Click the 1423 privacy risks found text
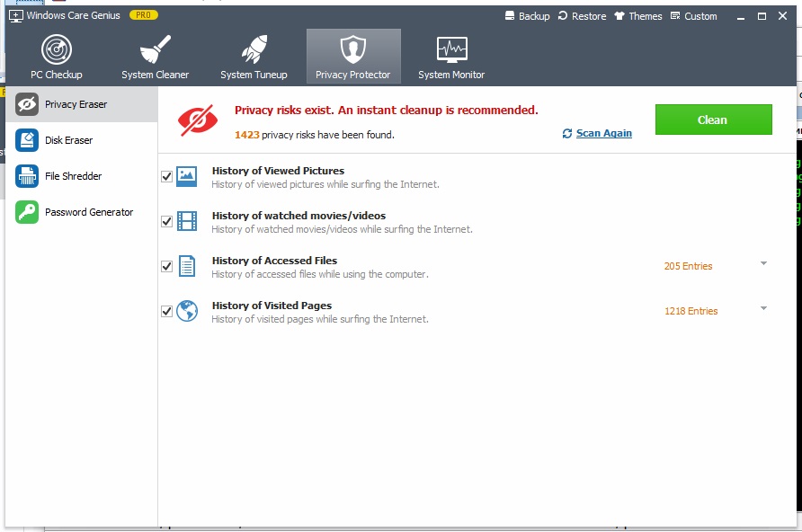Image resolution: width=802 pixels, height=532 pixels. pyautogui.click(x=315, y=135)
